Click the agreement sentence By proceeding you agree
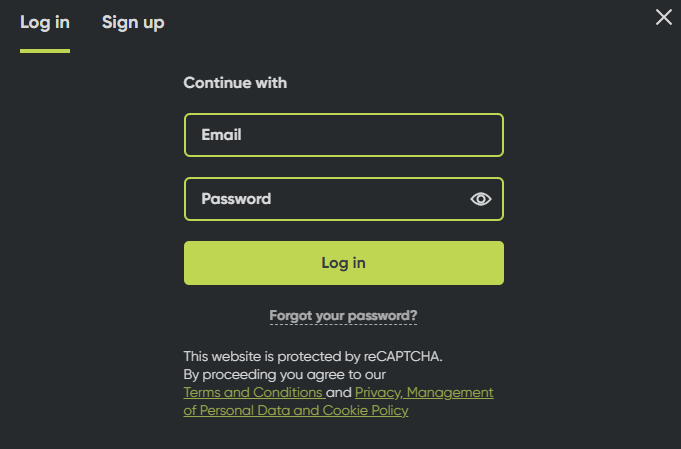681x449 pixels. coord(284,375)
